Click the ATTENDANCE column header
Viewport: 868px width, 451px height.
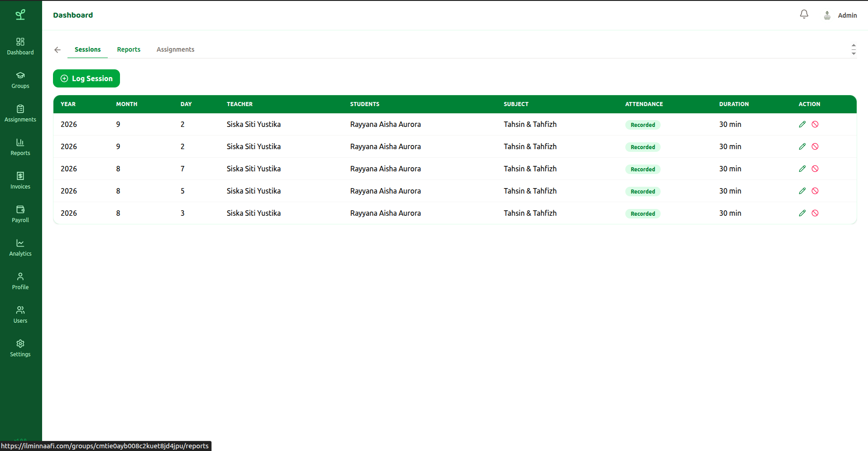[644, 104]
